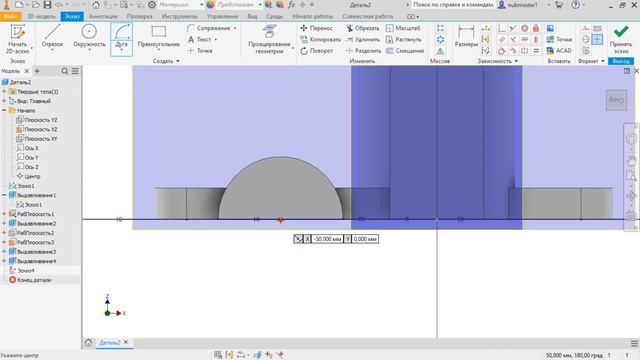640x360 pixels.
Task: Click Конец детали in the model tree
Action: (30, 280)
